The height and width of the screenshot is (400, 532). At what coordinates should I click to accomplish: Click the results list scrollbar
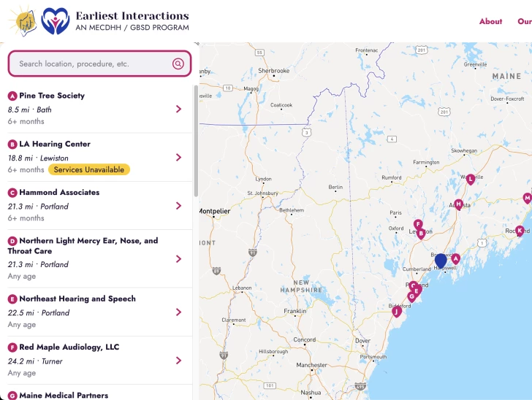[x=196, y=140]
